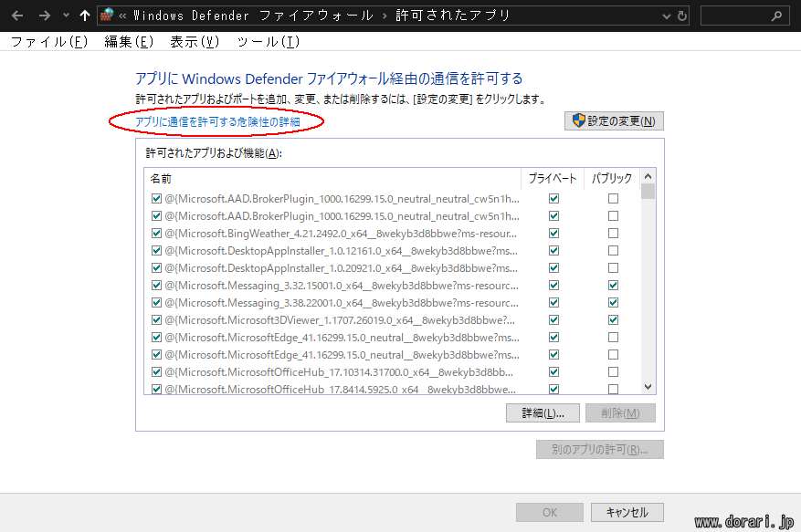Image resolution: width=801 pixels, height=532 pixels.
Task: Select the Microsoft.Messaging_3.38.22001.0 row text
Action: [x=342, y=303]
